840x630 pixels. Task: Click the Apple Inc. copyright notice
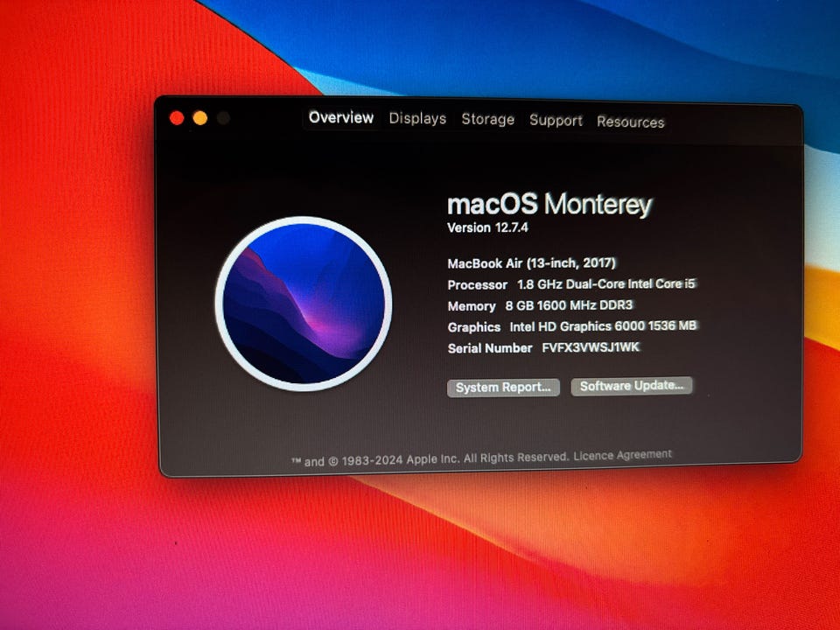click(x=430, y=459)
